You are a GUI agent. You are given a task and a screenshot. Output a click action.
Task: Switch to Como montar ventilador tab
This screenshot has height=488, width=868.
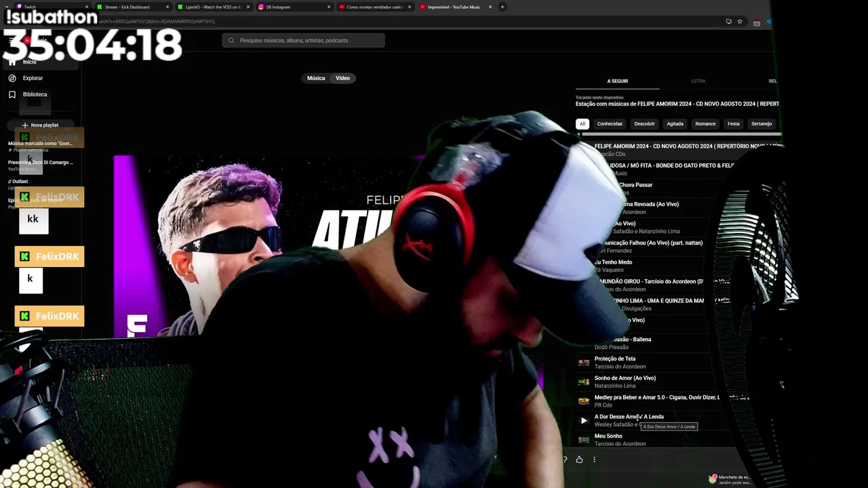[x=374, y=7]
